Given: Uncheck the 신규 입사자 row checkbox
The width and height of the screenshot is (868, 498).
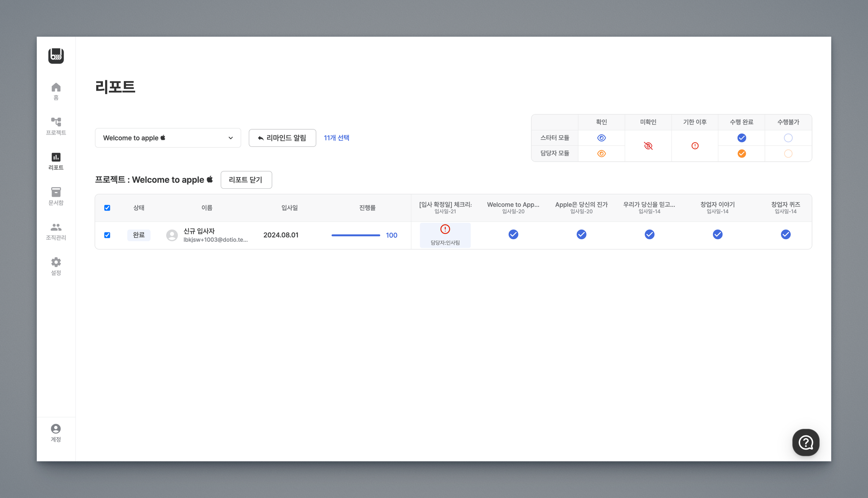Looking at the screenshot, I should coord(107,235).
